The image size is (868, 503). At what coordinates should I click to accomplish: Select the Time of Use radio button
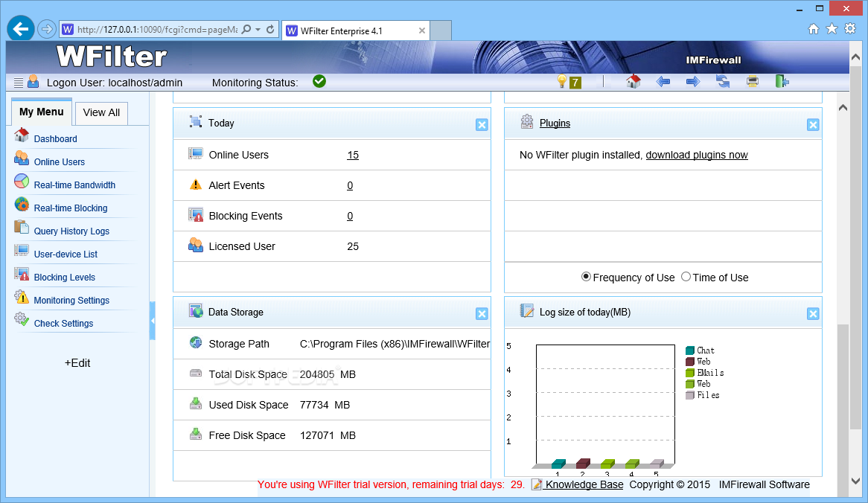pyautogui.click(x=686, y=277)
